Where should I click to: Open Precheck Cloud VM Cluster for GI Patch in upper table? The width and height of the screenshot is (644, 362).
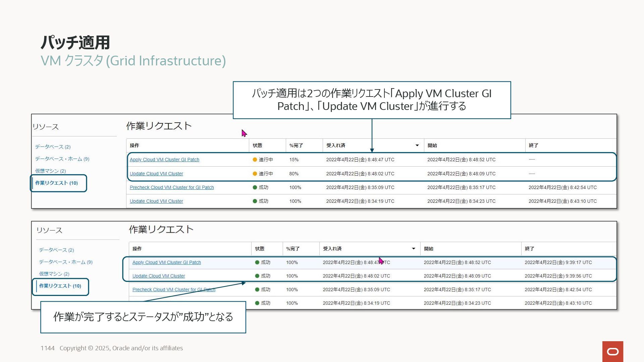[171, 187]
